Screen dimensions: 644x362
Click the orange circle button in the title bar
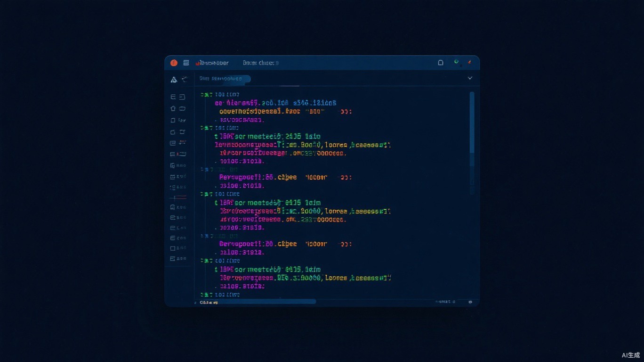[x=174, y=63]
